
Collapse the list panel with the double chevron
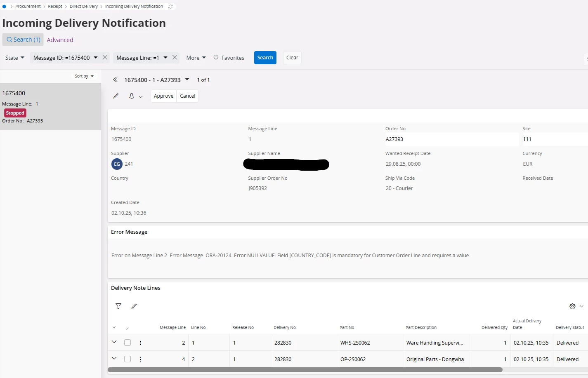(115, 80)
